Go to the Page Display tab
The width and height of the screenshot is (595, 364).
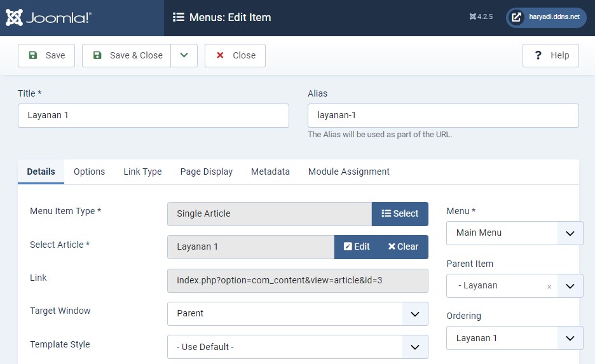pos(206,172)
